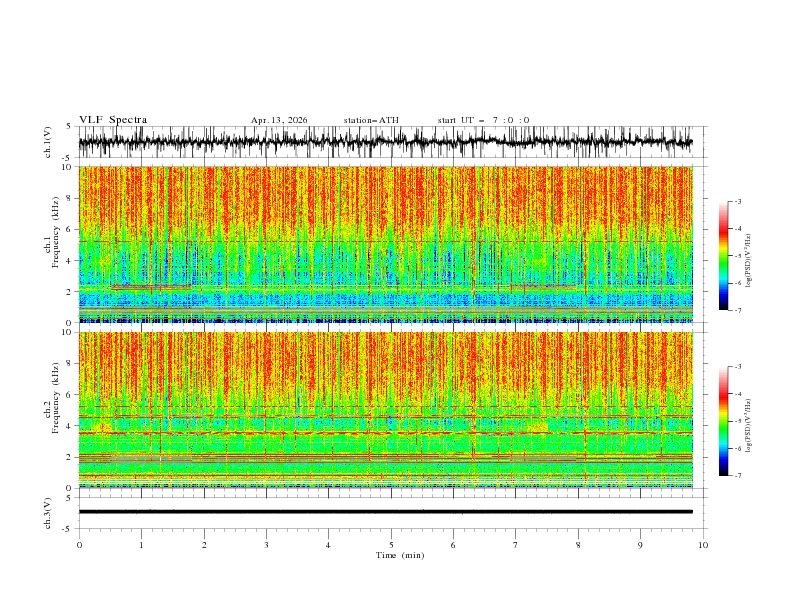Click inside the ch.1 spectrogram panel
Screen dimensions: 792x612
385,244
